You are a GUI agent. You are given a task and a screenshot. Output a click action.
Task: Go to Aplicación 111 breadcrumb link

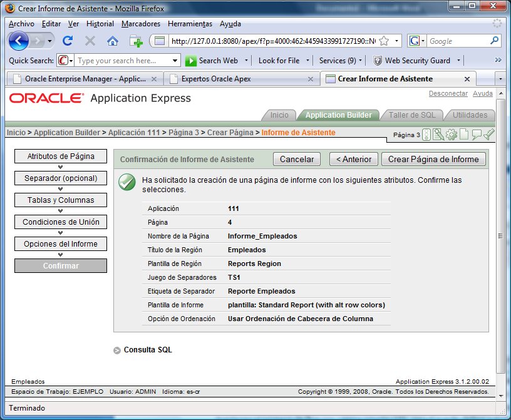134,133
